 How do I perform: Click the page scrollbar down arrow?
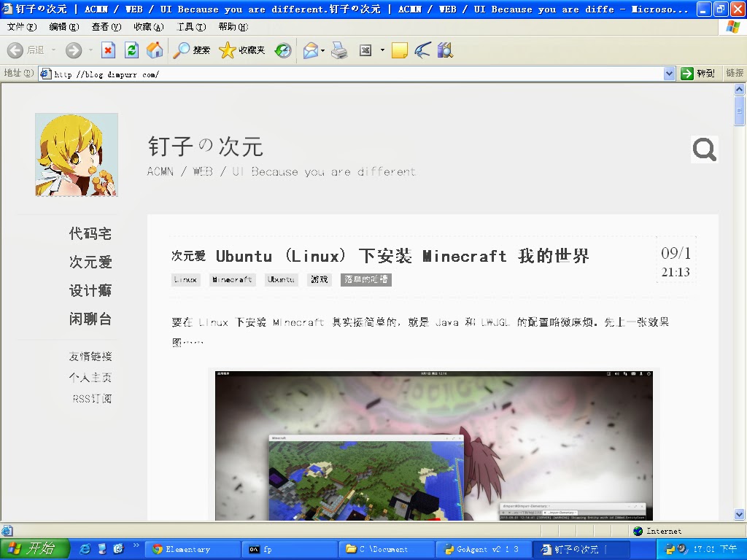(739, 514)
